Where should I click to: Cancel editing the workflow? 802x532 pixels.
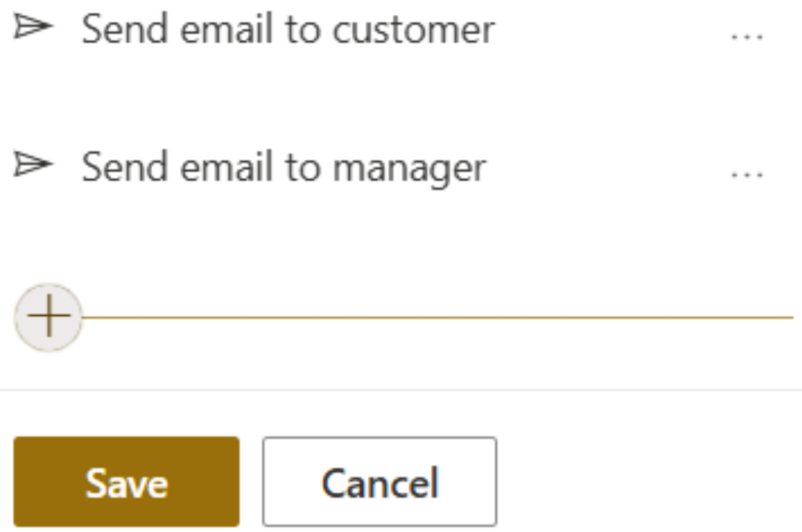(379, 481)
